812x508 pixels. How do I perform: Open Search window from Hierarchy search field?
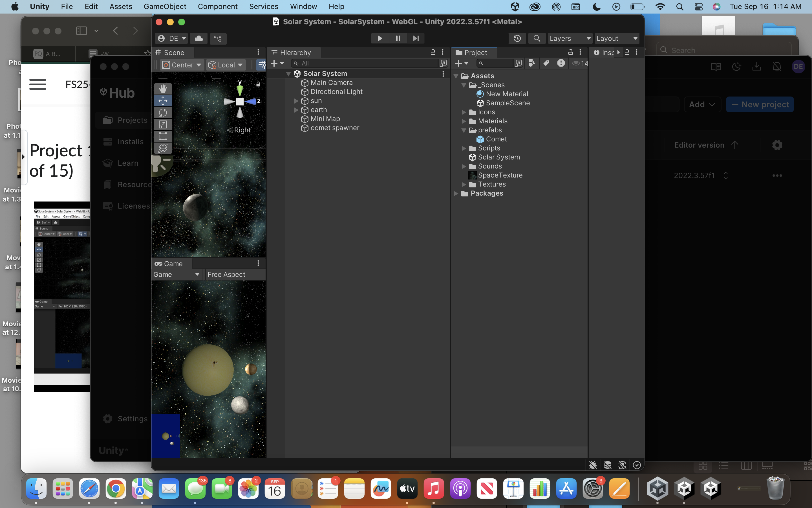pos(443,63)
